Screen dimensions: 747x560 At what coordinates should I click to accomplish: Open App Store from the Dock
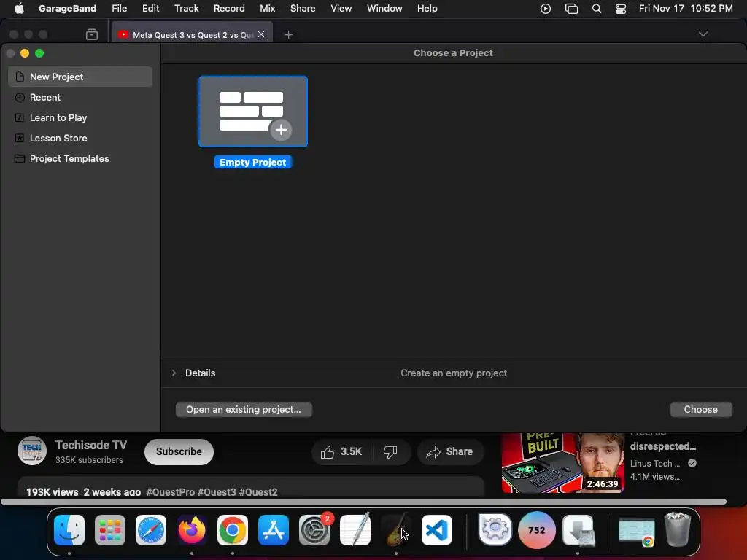[274, 530]
